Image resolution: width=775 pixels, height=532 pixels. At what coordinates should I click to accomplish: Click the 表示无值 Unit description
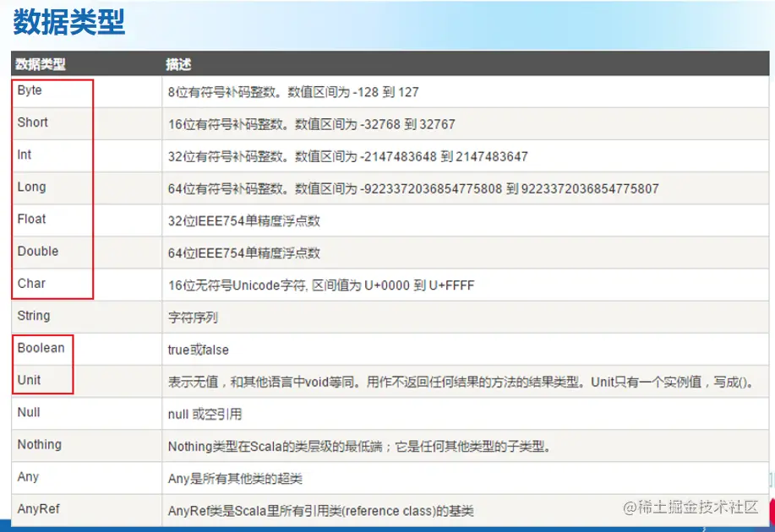tap(461, 383)
